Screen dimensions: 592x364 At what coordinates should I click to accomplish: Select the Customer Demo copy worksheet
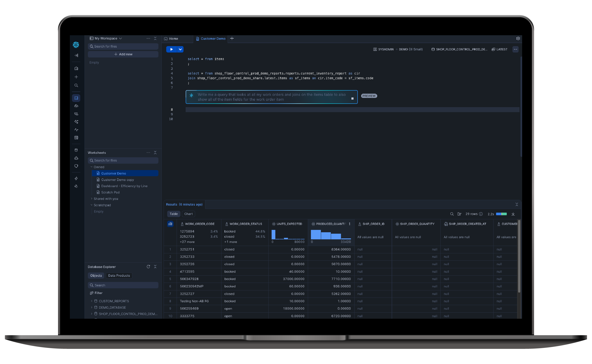coord(117,180)
